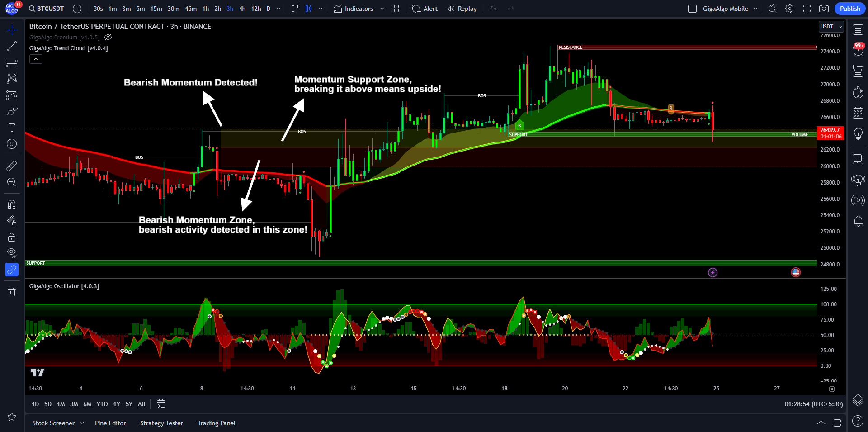868x432 pixels.
Task: Open the forecasting and measurement tools
Action: pos(12,95)
